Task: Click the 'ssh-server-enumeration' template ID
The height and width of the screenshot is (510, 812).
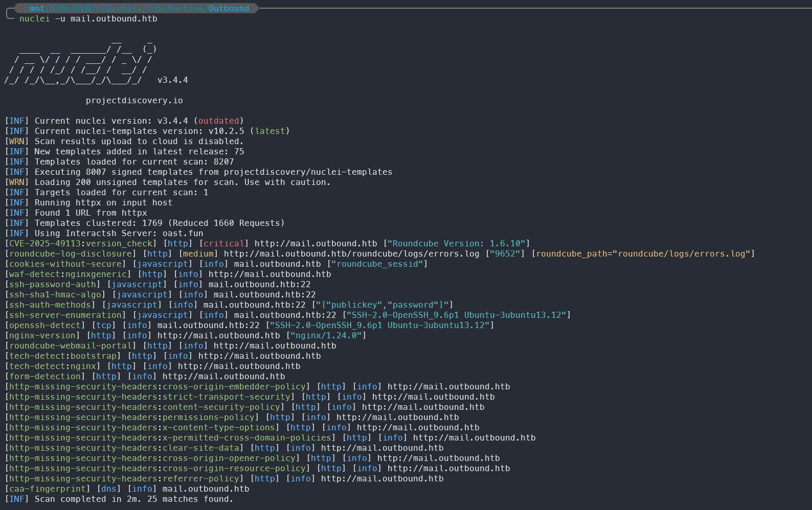Action: (65, 315)
